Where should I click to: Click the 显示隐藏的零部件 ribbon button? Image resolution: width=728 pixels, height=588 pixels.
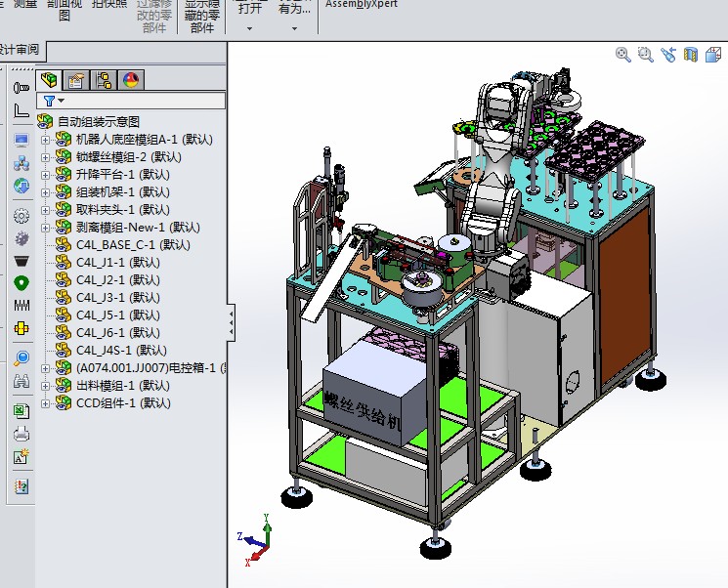(x=202, y=16)
